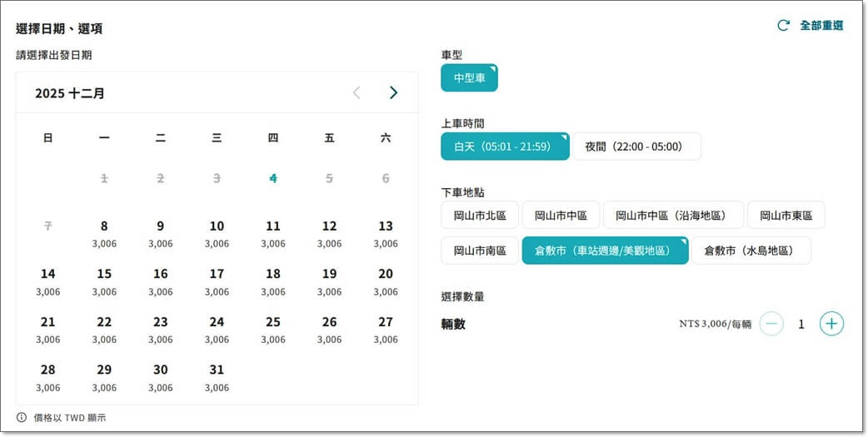This screenshot has width=868, height=437.
Task: Select 中型車 vehicle type
Action: tap(469, 78)
